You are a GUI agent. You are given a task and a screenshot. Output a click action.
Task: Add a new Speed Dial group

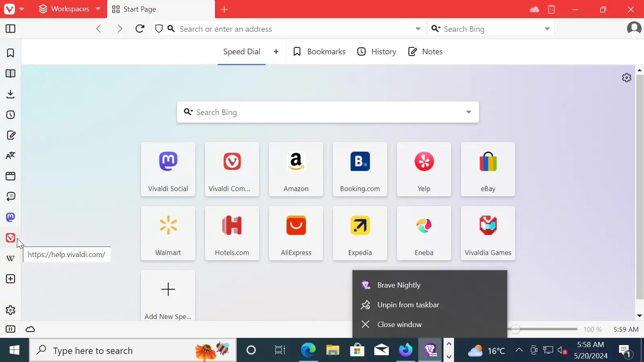(x=276, y=51)
